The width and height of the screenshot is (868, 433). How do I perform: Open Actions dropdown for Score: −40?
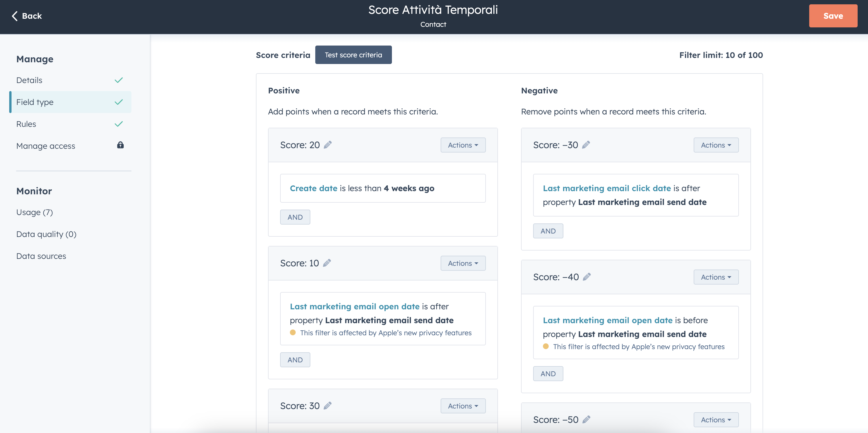[x=716, y=277]
